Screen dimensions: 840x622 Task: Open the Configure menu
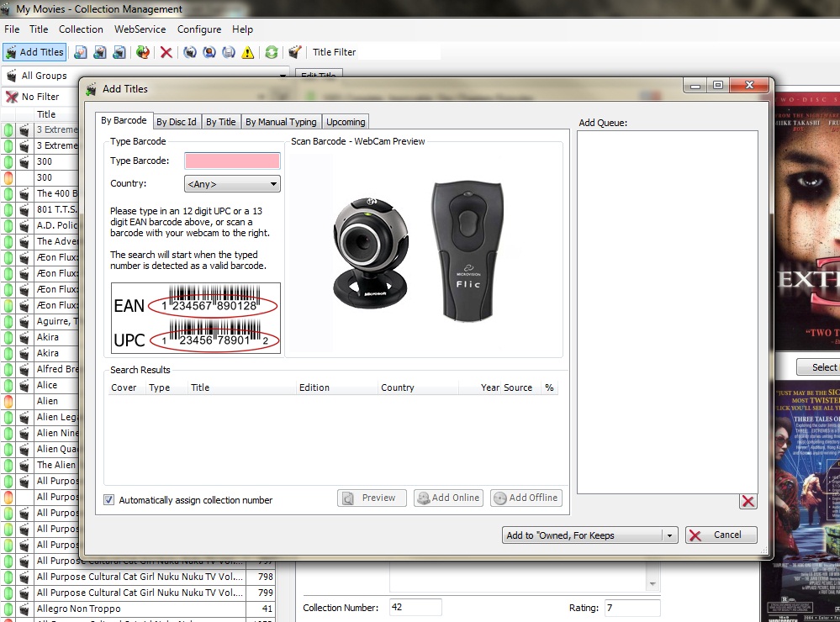[198, 29]
